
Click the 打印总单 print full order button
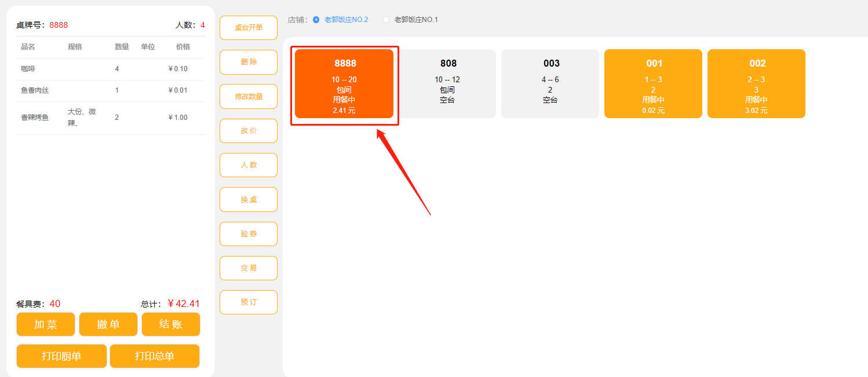pos(155,356)
